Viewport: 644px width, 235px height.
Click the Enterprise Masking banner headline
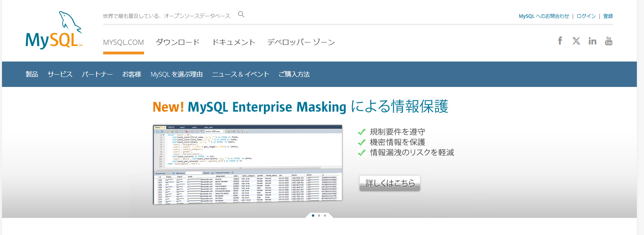[x=300, y=107]
